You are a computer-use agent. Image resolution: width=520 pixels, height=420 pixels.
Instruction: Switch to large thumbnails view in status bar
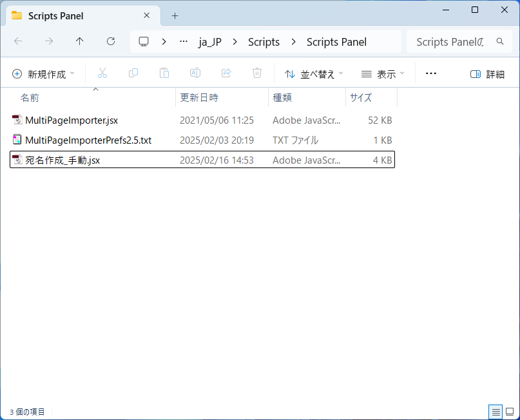pos(510,412)
